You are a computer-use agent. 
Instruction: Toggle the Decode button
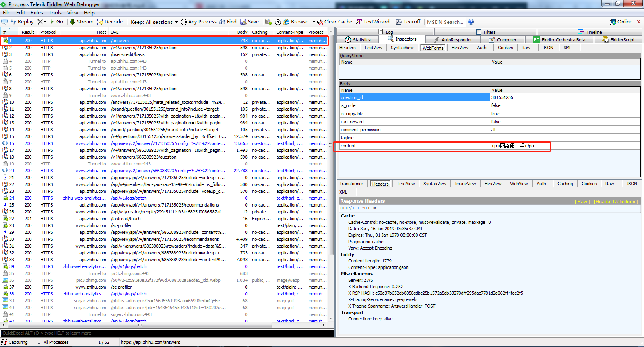point(110,22)
